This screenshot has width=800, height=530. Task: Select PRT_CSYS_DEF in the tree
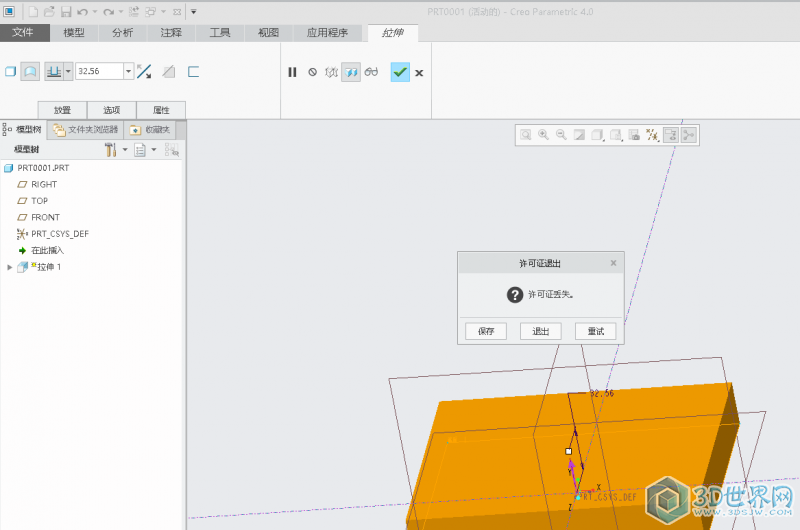click(x=60, y=234)
